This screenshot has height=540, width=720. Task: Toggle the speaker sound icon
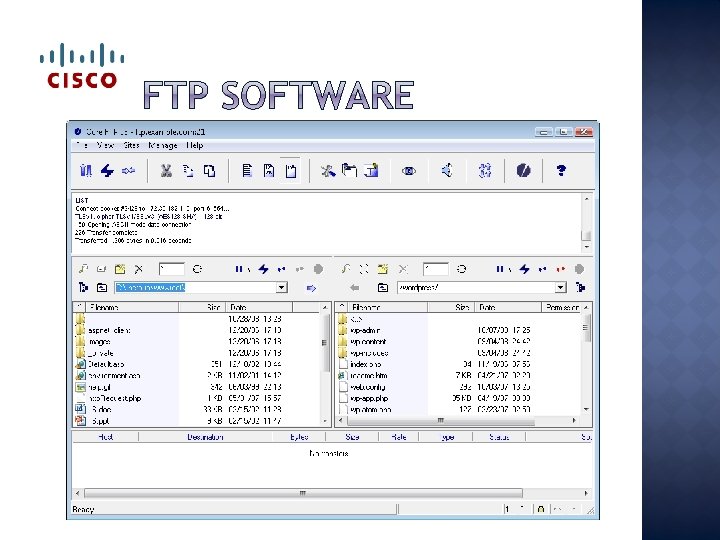pyautogui.click(x=447, y=171)
